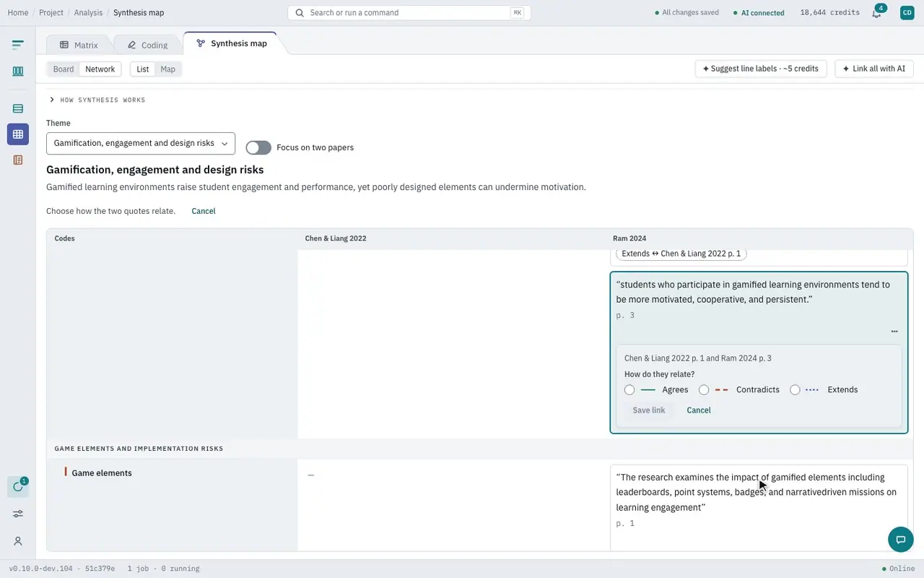924x578 pixels.
Task: Toggle the sidebar with the top-left lines icon
Action: click(x=18, y=45)
